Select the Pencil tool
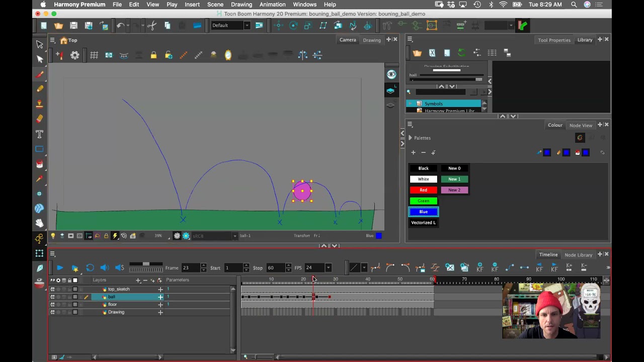 (40, 89)
